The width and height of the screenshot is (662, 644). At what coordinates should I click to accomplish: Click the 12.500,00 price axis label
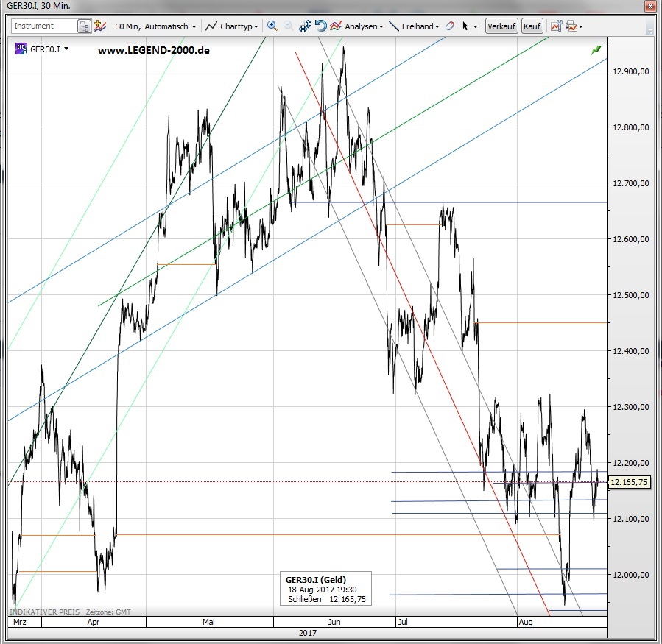coord(631,295)
